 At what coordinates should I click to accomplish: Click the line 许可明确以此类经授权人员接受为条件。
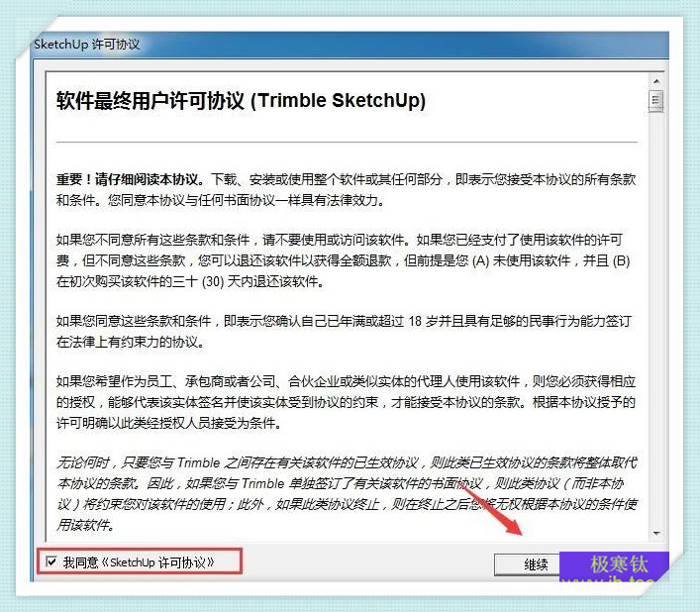[168, 423]
